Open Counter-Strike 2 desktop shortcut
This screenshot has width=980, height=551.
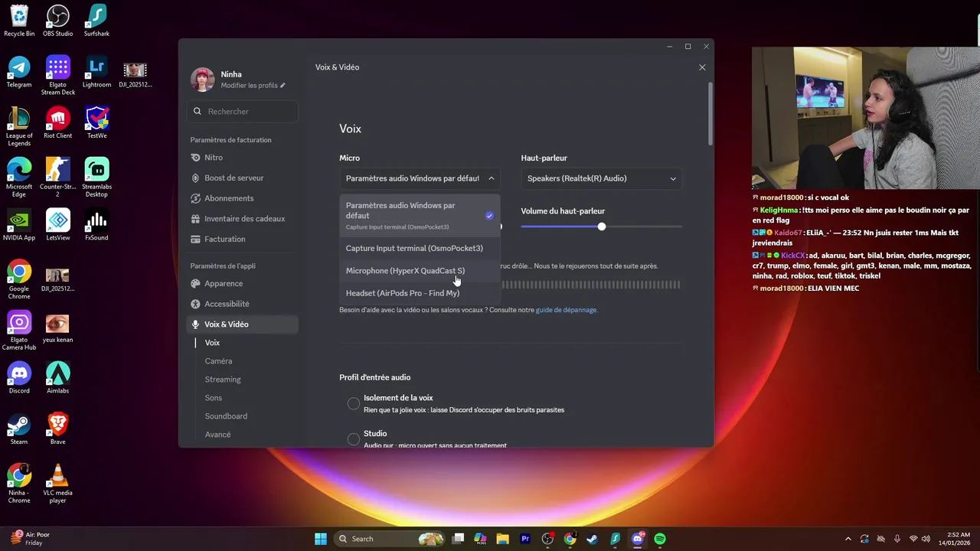(x=58, y=178)
